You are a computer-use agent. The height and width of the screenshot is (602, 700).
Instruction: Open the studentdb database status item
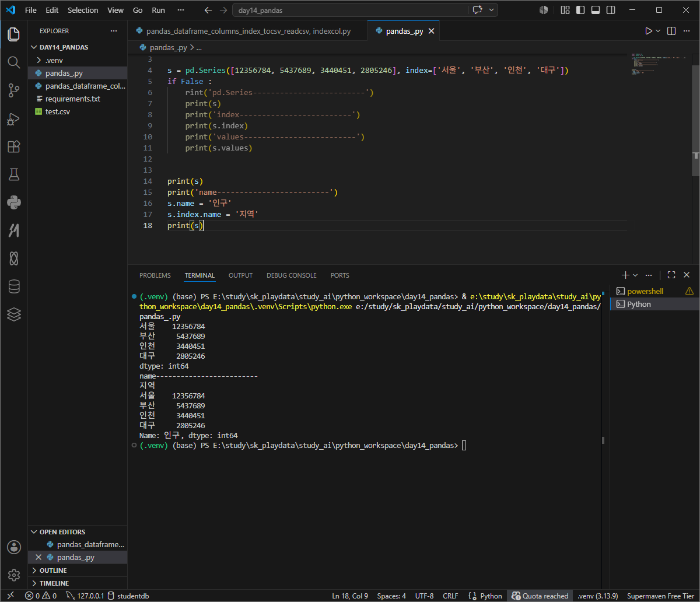[x=128, y=596]
